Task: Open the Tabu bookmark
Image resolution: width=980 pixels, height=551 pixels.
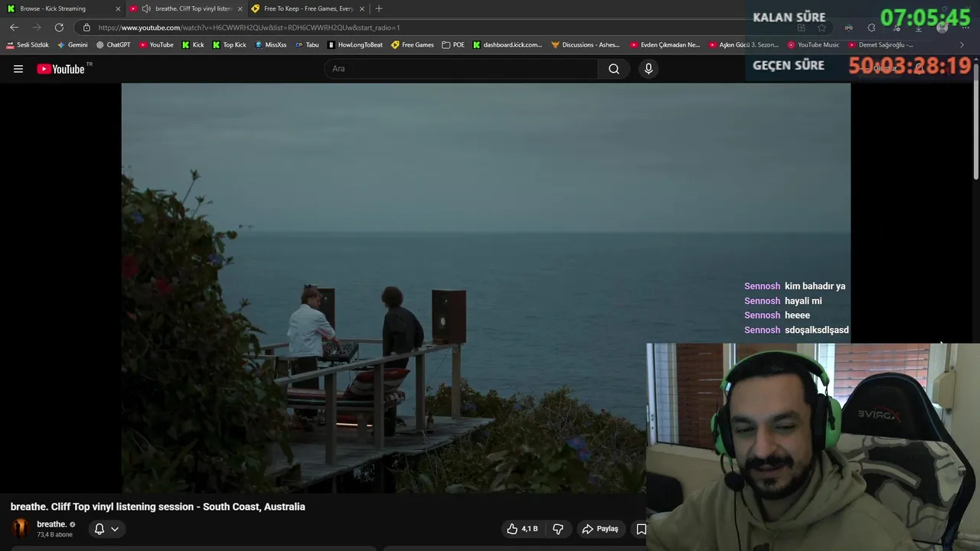Action: (307, 45)
